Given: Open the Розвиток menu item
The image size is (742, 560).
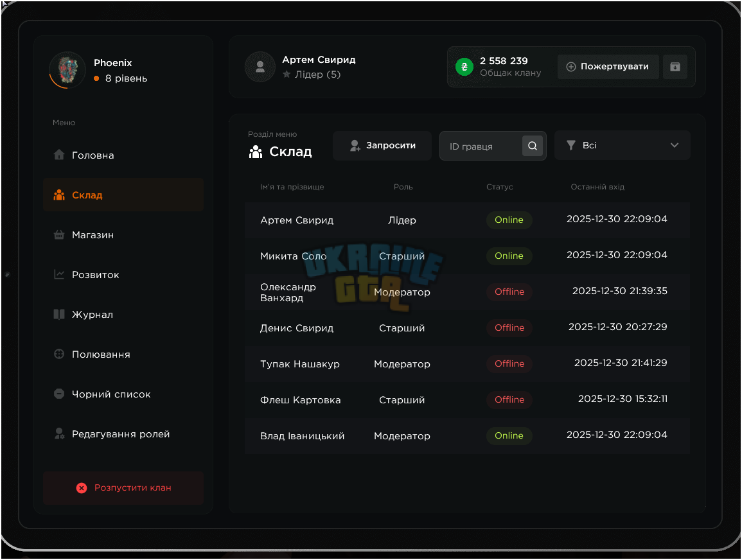Looking at the screenshot, I should click(123, 274).
